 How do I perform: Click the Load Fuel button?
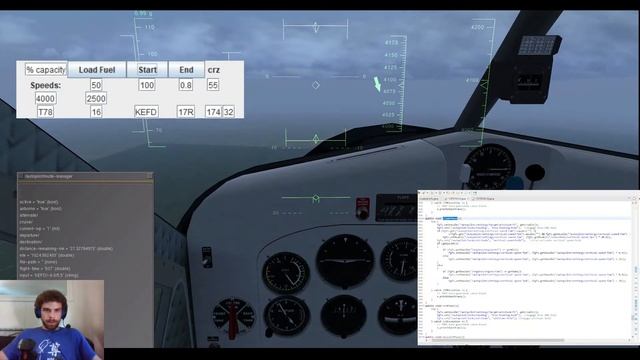(x=97, y=70)
